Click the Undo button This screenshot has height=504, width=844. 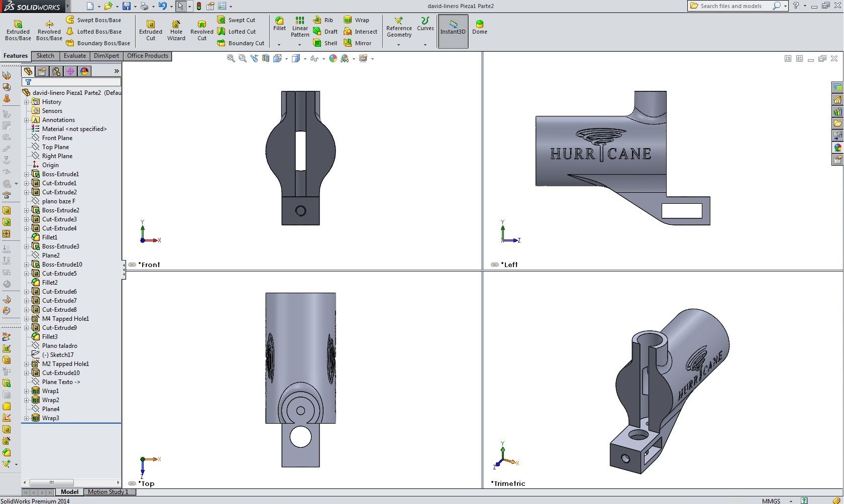[x=162, y=6]
